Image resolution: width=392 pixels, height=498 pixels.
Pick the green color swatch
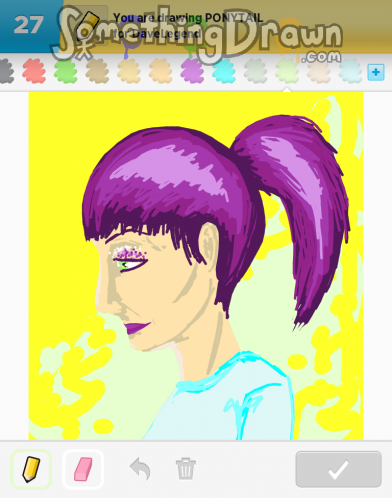point(66,71)
